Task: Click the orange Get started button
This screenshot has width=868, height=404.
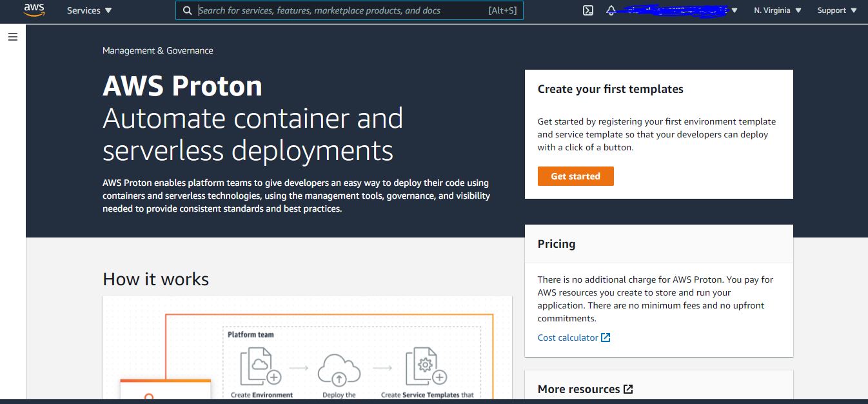Action: point(575,176)
